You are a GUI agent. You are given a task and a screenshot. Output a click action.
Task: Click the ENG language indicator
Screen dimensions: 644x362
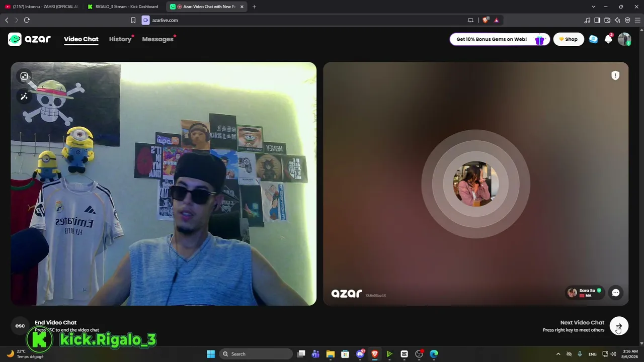tap(593, 354)
